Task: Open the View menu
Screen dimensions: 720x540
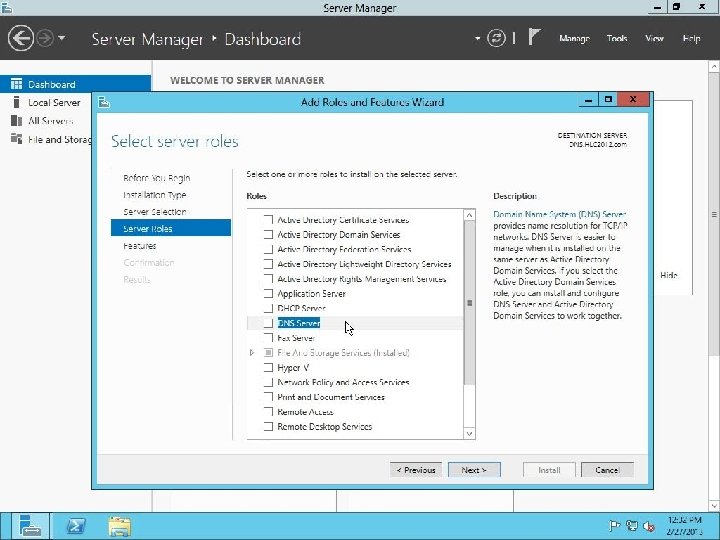Action: tap(654, 39)
